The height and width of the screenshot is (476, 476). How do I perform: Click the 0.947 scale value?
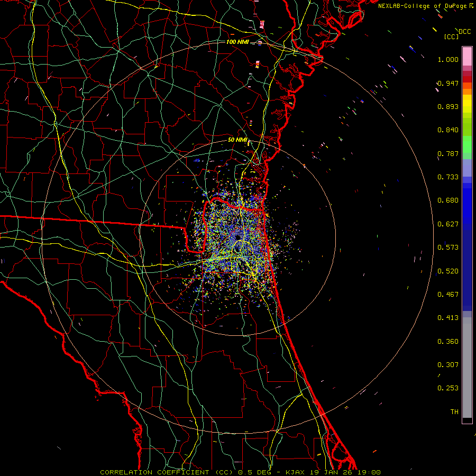click(448, 83)
